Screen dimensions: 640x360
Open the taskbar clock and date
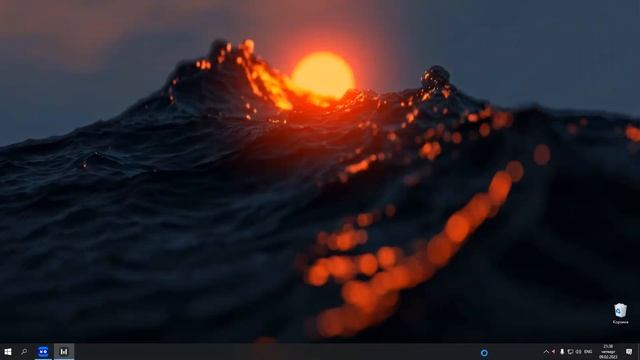coord(608,351)
